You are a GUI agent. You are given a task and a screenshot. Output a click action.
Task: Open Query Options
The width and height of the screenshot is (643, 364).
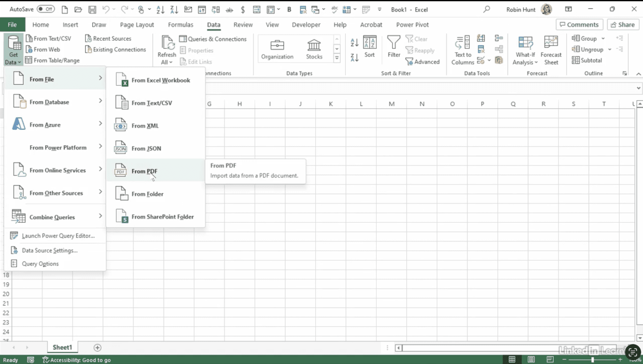(55, 264)
